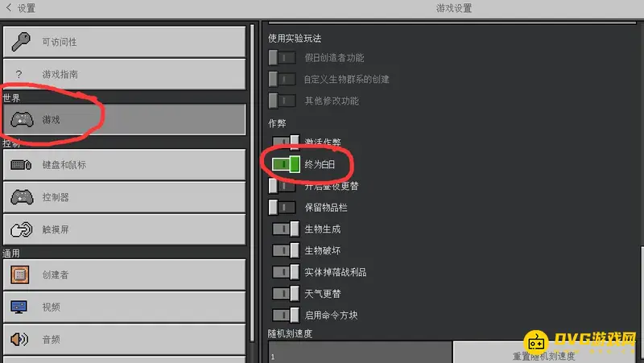The height and width of the screenshot is (363, 644).
Task: Click the key icon for 可访问性
Action: point(21,42)
